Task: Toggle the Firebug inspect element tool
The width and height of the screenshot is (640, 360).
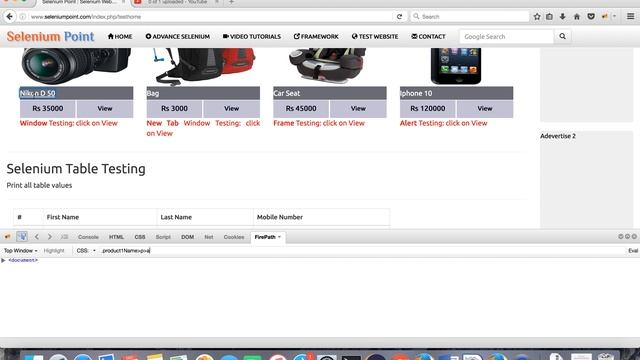Action: pos(22,236)
